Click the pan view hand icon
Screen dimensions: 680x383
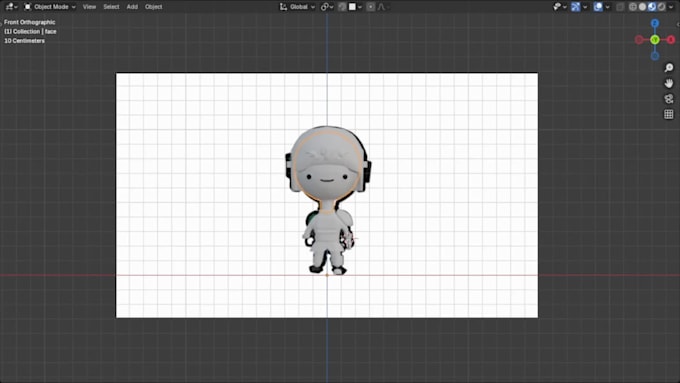pyautogui.click(x=669, y=83)
